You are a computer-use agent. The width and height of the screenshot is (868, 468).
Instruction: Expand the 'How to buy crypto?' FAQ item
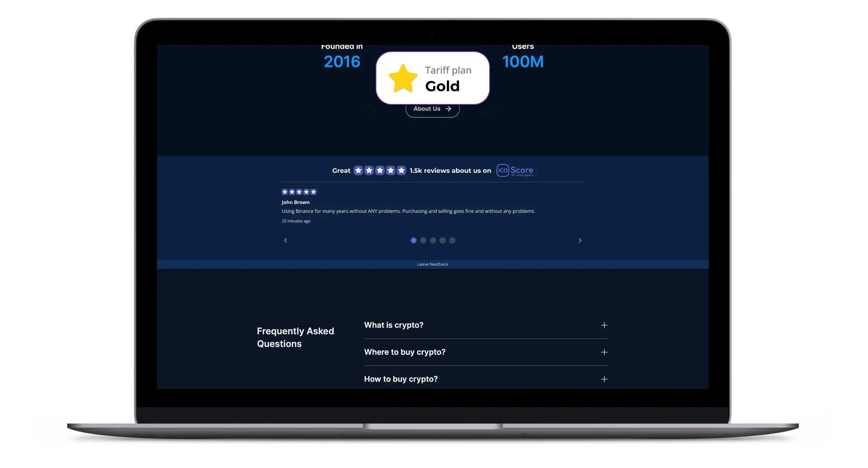click(605, 379)
